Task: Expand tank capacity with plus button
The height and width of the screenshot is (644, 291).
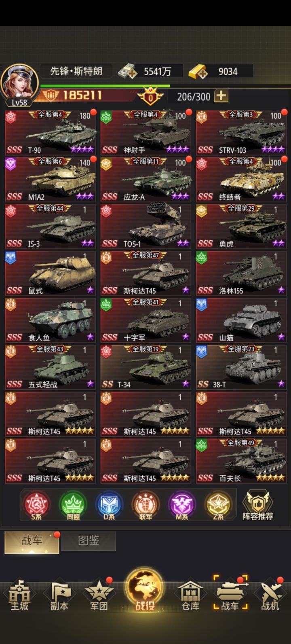Action: [221, 96]
